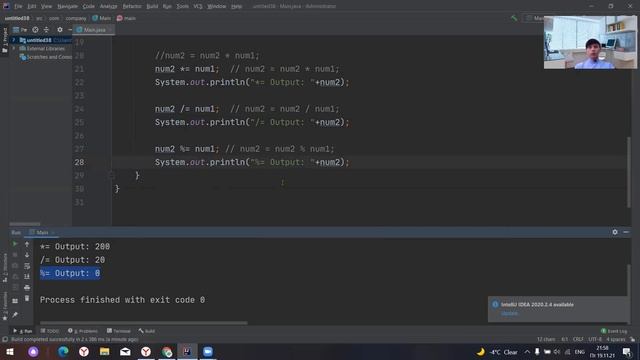This screenshot has width=640, height=360.
Task: Stop the process in Run panel
Action: click(x=15, y=255)
